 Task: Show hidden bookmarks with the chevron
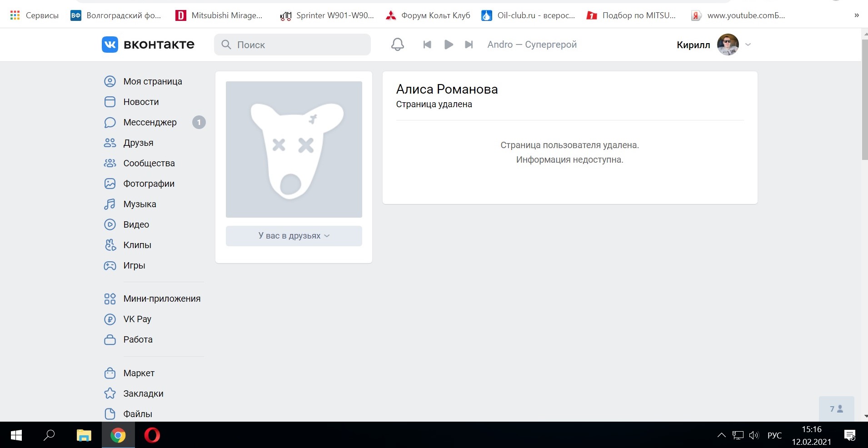click(856, 15)
